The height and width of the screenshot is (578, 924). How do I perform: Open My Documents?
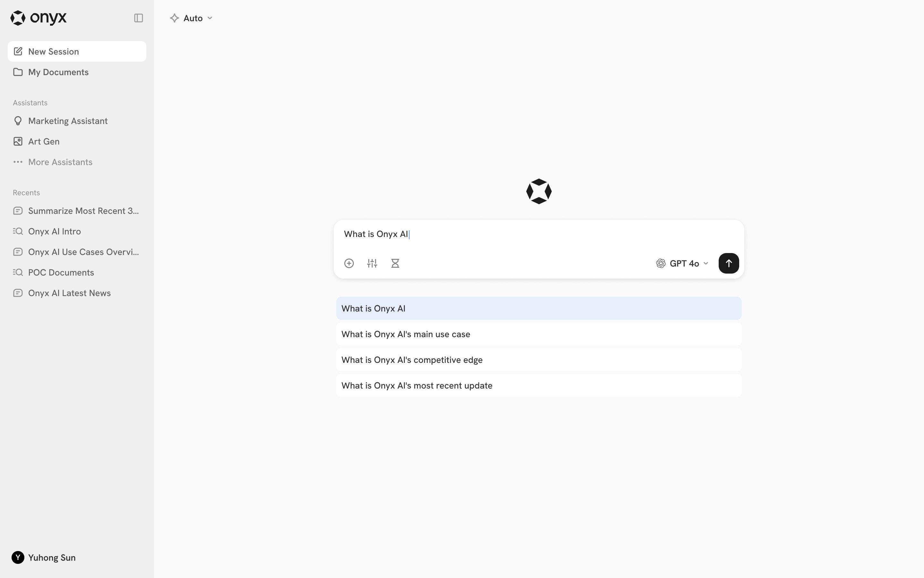pos(77,72)
